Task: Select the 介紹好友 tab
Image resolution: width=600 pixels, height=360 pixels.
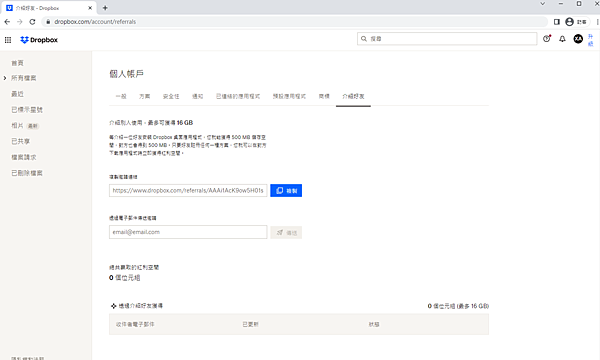Action: tap(353, 96)
